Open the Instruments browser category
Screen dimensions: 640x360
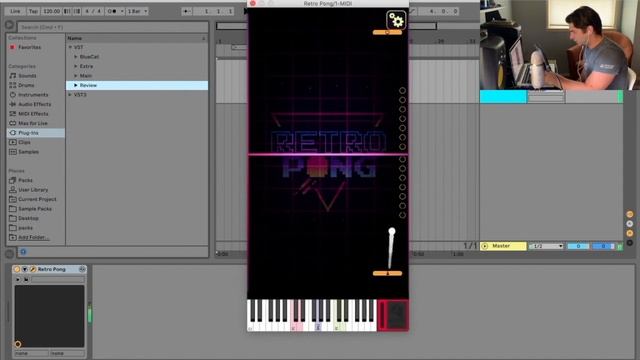coord(33,95)
